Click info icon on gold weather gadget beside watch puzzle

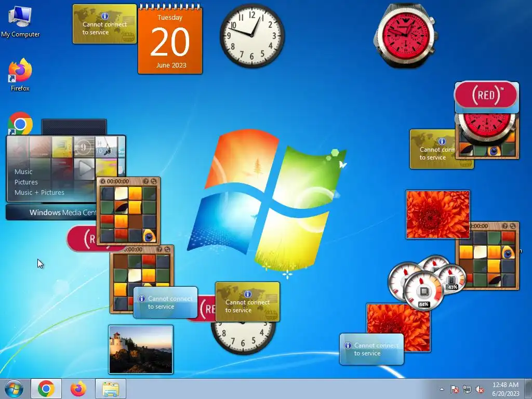(442, 141)
